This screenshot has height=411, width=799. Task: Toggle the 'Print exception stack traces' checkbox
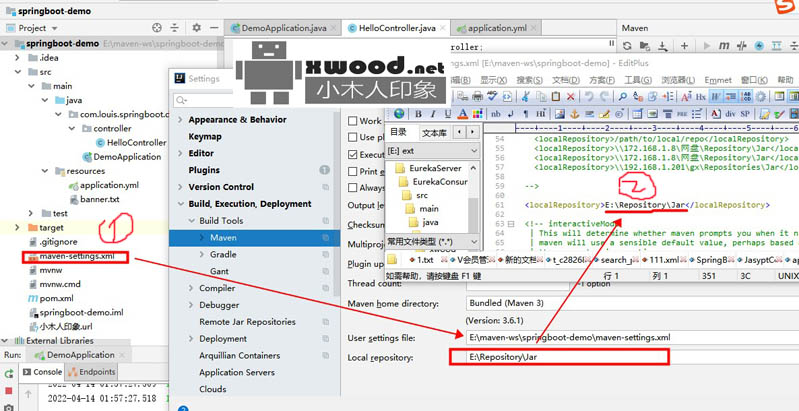(352, 171)
